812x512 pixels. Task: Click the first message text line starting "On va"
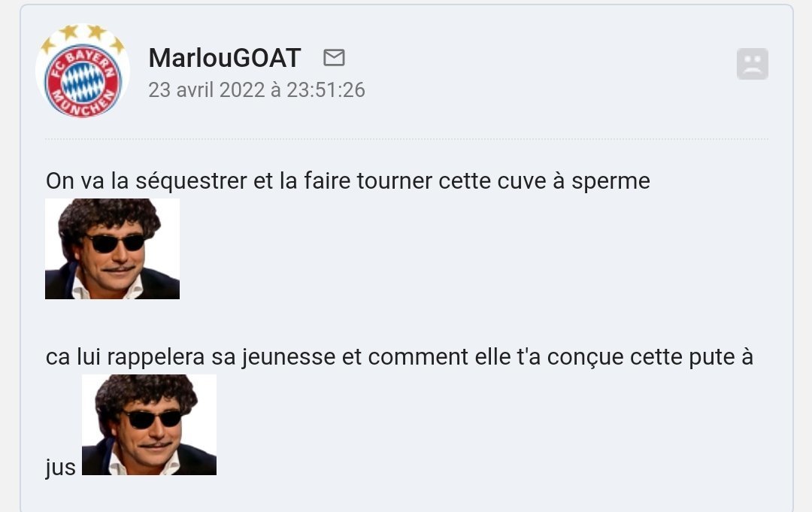348,181
